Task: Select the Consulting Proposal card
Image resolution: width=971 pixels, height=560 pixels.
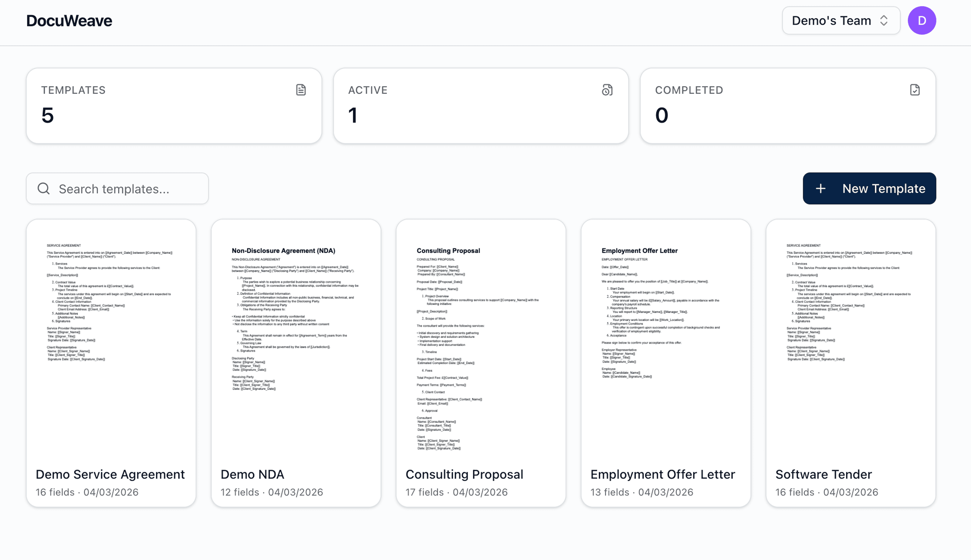Action: coord(481,363)
